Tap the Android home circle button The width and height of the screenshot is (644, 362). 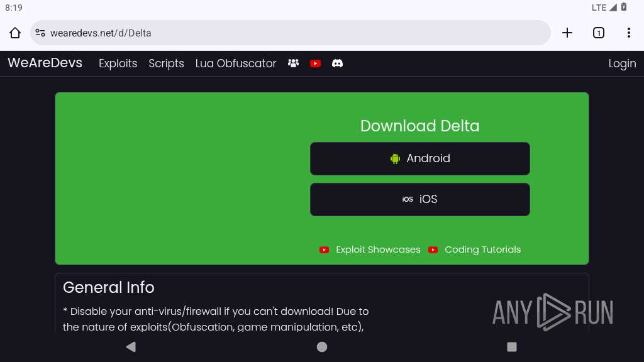point(322,347)
